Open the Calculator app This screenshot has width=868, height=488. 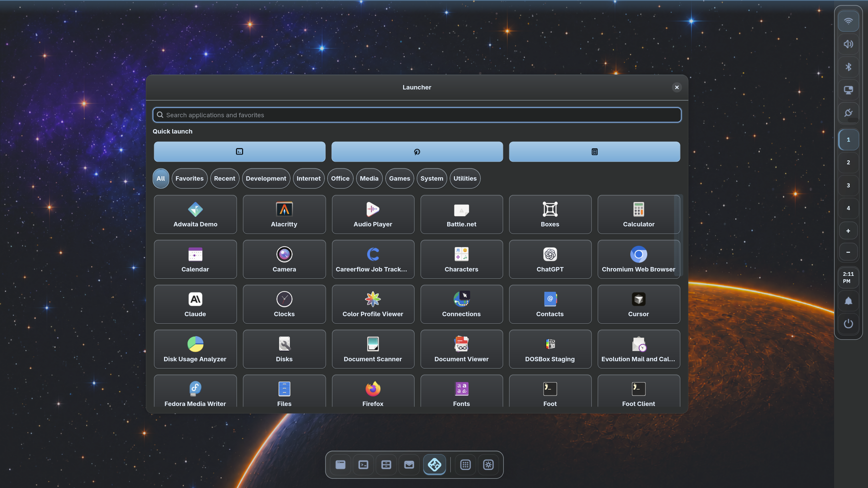(638, 214)
